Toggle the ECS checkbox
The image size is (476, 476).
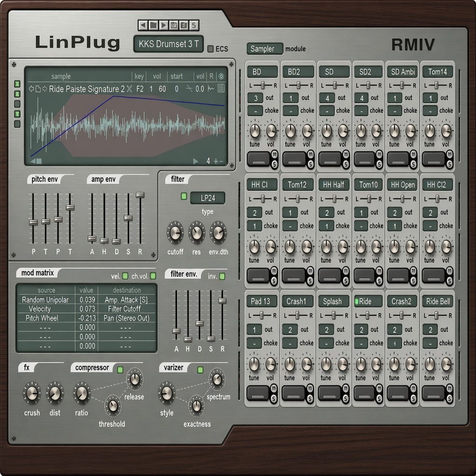point(211,49)
